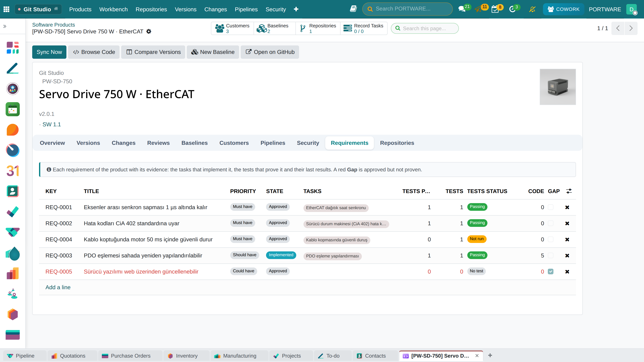Open the Workbench menu
Image resolution: width=644 pixels, height=362 pixels.
pyautogui.click(x=114, y=9)
